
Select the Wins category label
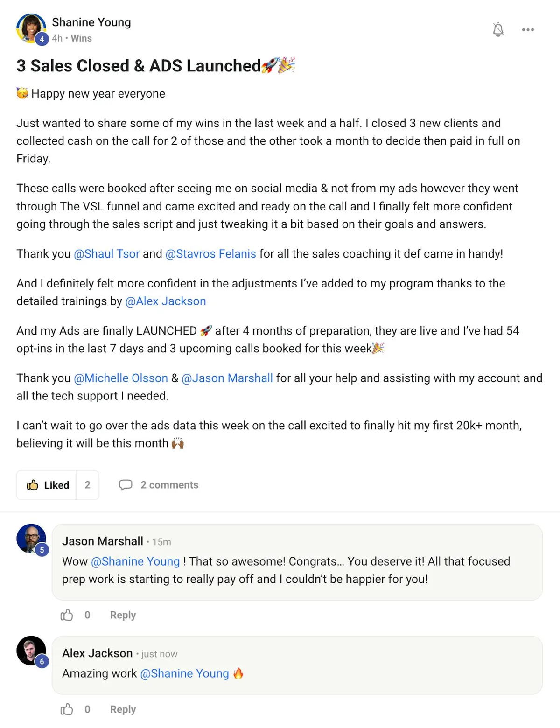[x=81, y=39]
